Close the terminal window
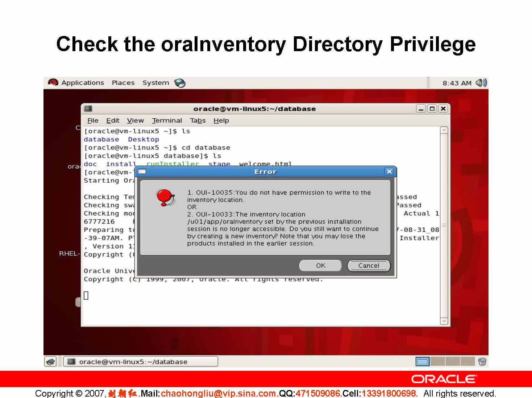The image size is (532, 398). [443, 108]
